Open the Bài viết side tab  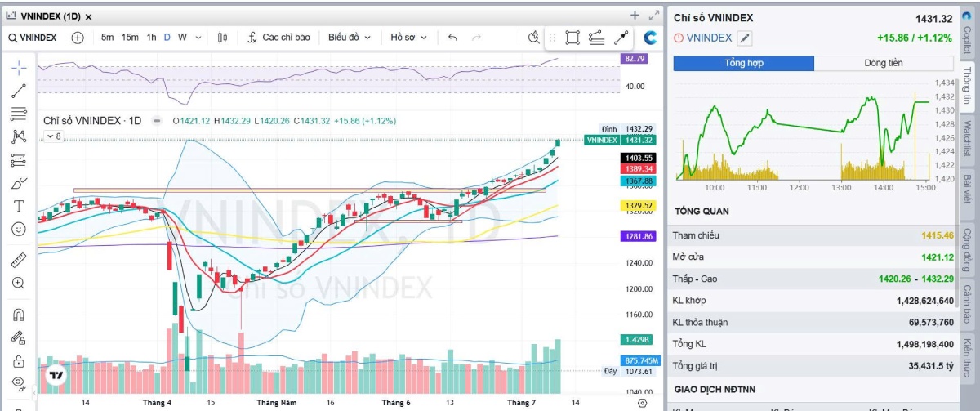coord(968,191)
